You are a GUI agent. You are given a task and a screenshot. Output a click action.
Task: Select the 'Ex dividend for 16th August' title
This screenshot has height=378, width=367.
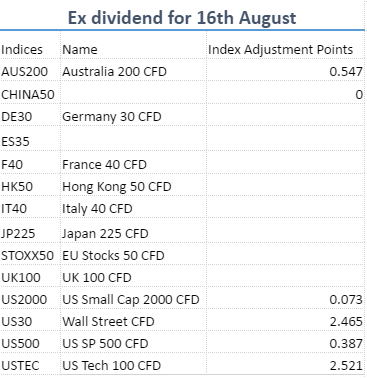point(182,18)
